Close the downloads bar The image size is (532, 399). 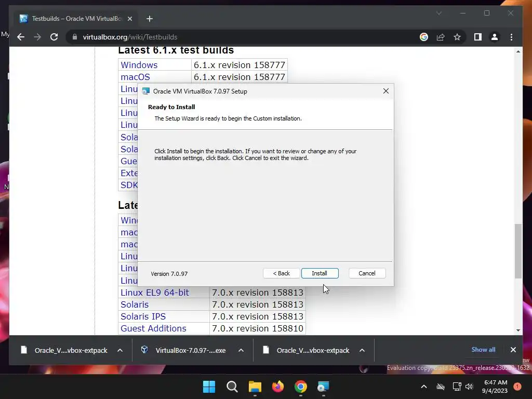[513, 350]
